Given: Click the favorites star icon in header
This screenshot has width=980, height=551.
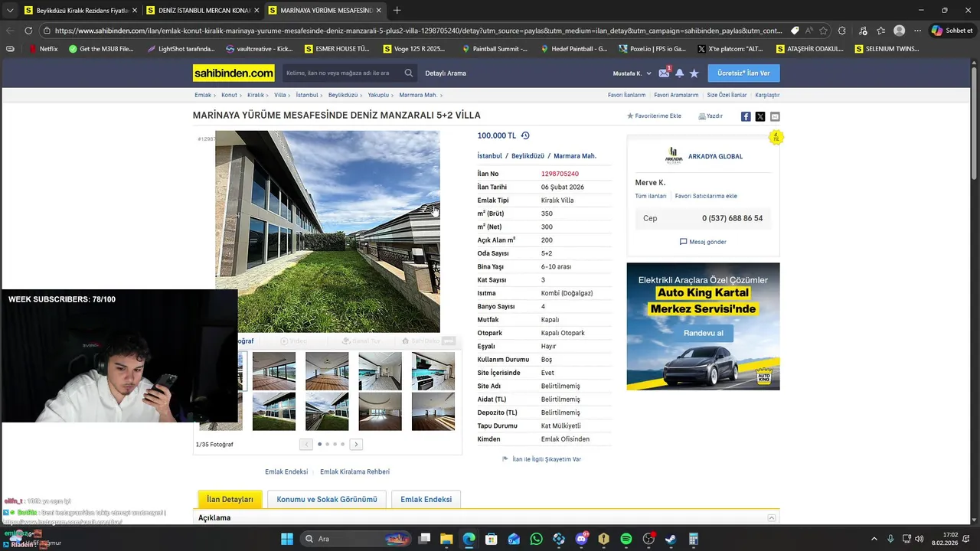Looking at the screenshot, I should [x=694, y=73].
